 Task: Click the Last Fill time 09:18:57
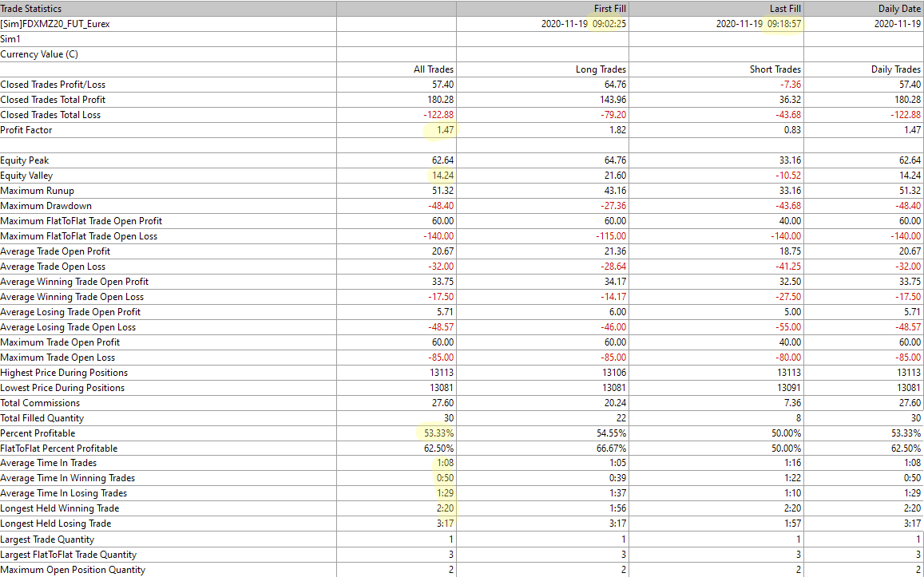784,24
